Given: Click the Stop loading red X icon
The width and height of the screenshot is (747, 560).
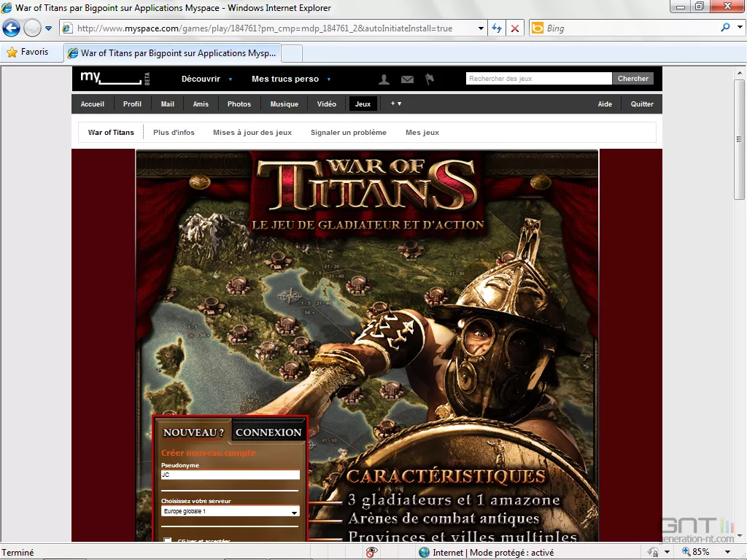Looking at the screenshot, I should [515, 28].
